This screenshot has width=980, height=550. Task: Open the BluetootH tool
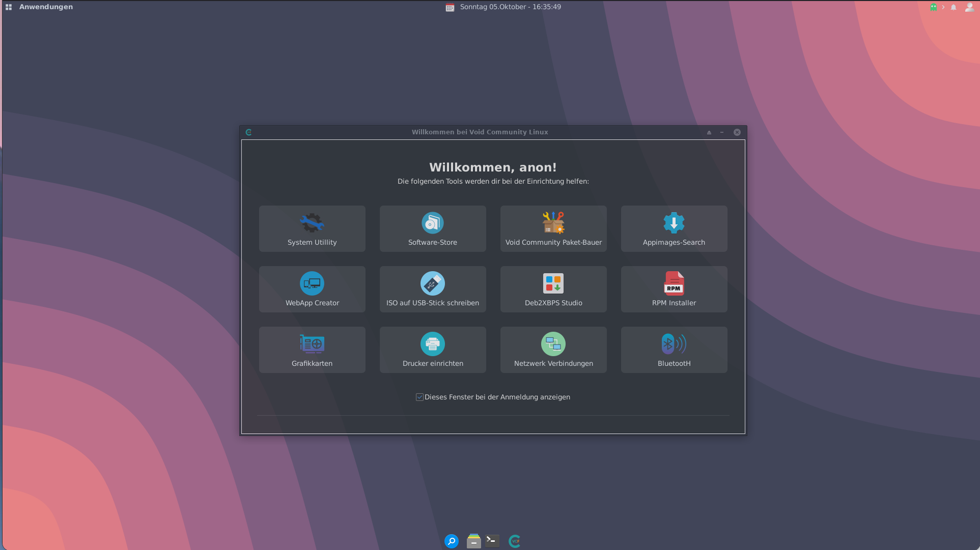tap(674, 350)
